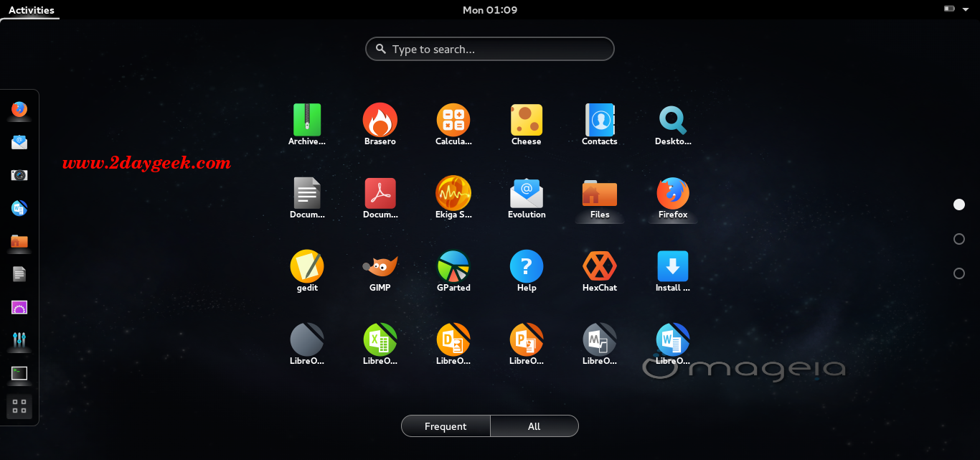Click the Activities button
The width and height of the screenshot is (980, 460).
[31, 10]
